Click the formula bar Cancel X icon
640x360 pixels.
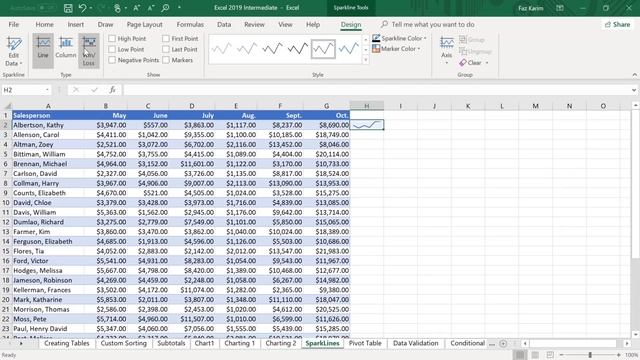(76, 90)
